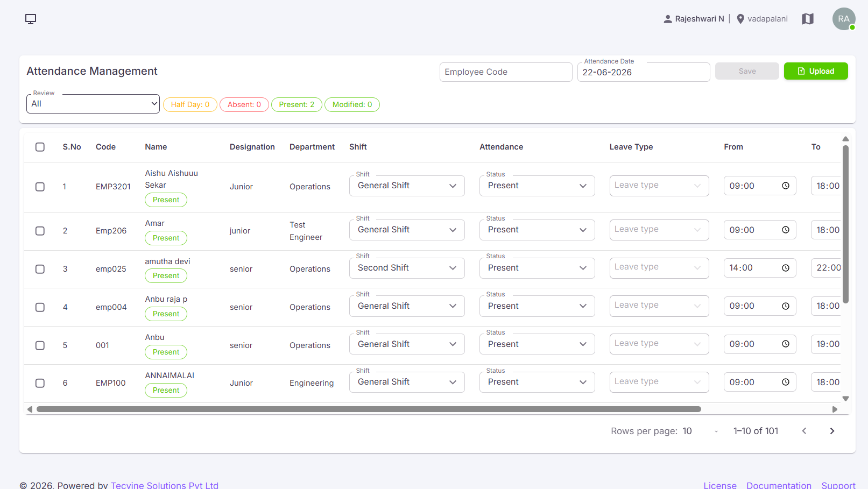
Task: Click the Present badge under ANNAIMALAI
Action: [x=166, y=390]
